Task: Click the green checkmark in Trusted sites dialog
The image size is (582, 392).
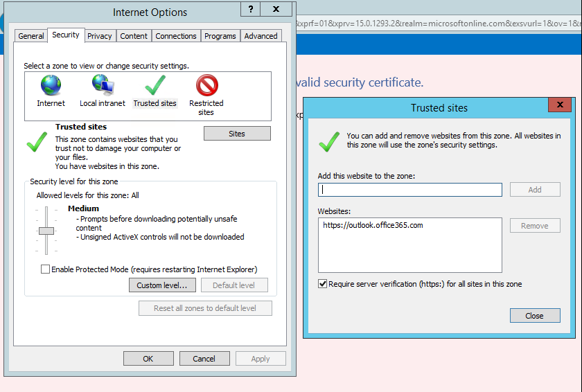Action: pyautogui.click(x=329, y=142)
